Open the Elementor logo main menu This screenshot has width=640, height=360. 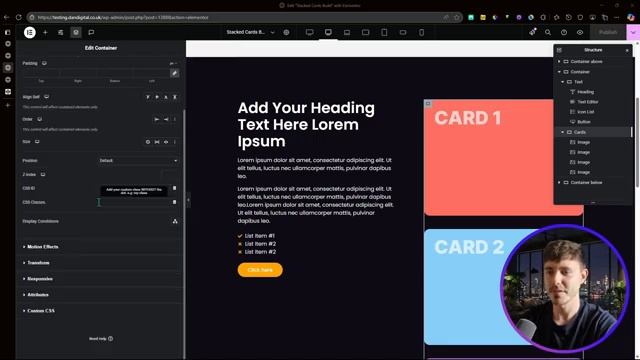[x=30, y=32]
